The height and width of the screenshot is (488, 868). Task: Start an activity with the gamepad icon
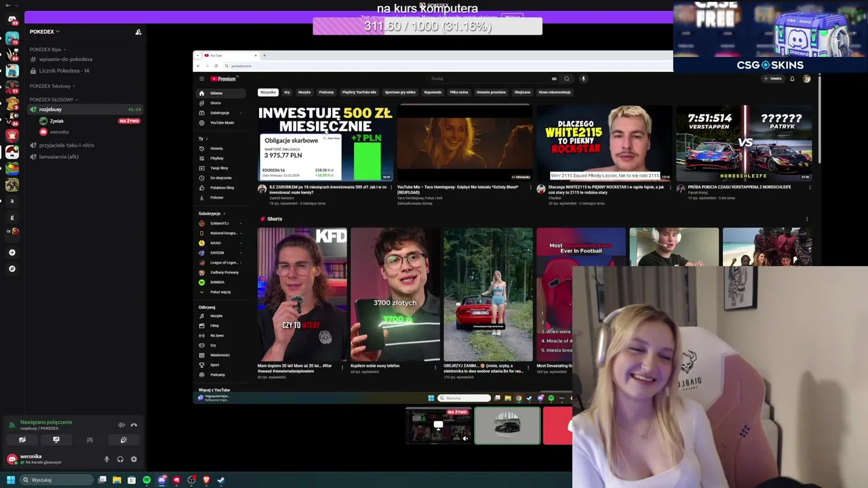pyautogui.click(x=90, y=440)
